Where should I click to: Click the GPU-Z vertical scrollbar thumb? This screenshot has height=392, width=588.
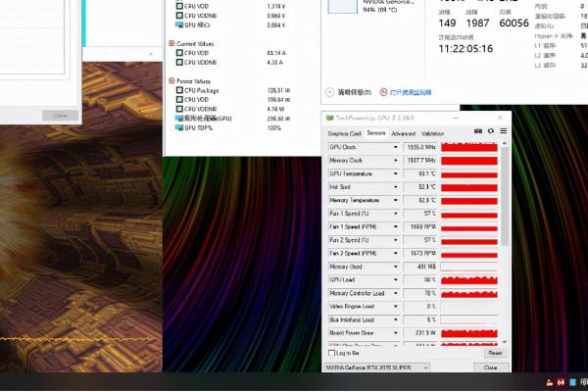505,196
